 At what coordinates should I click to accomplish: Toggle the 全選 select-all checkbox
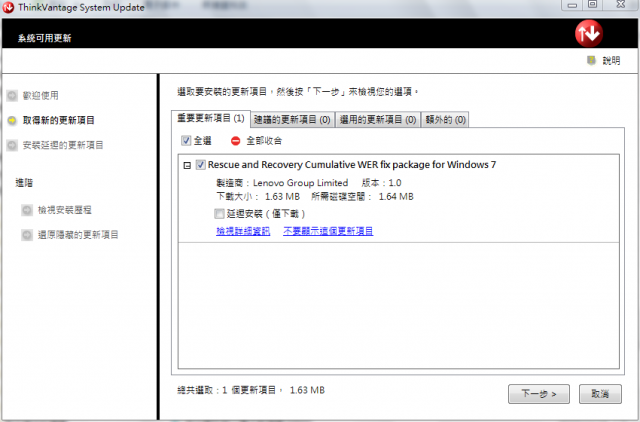click(x=187, y=141)
